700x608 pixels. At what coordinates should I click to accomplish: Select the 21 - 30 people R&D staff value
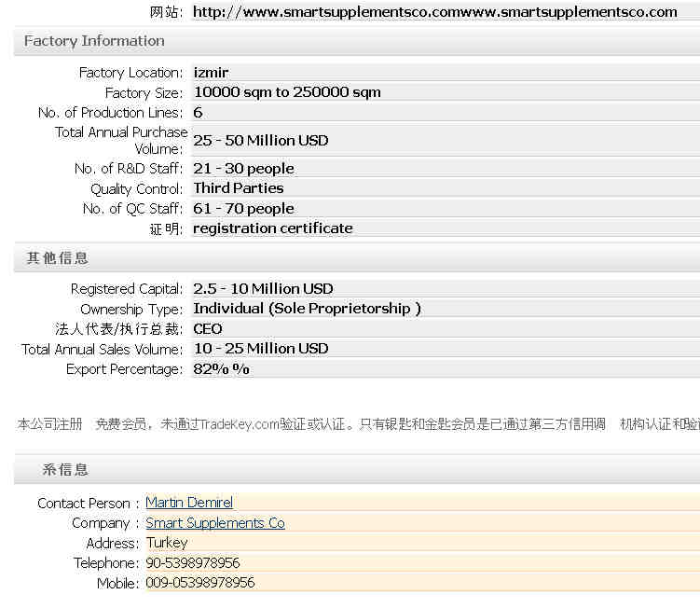tap(243, 169)
